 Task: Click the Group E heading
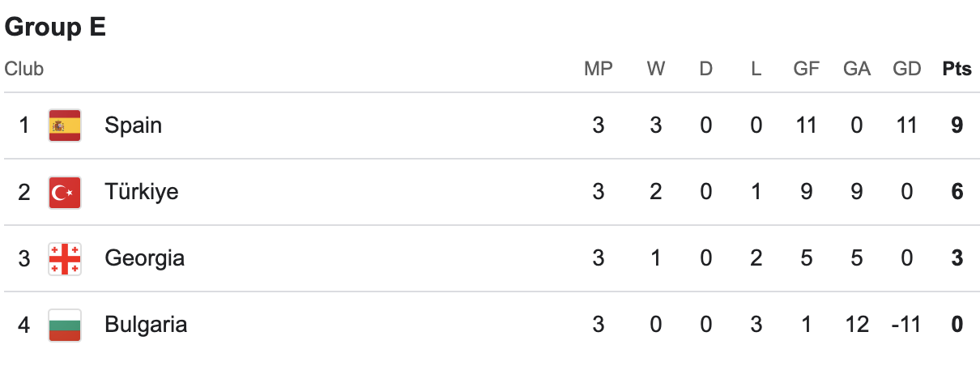coord(56,28)
